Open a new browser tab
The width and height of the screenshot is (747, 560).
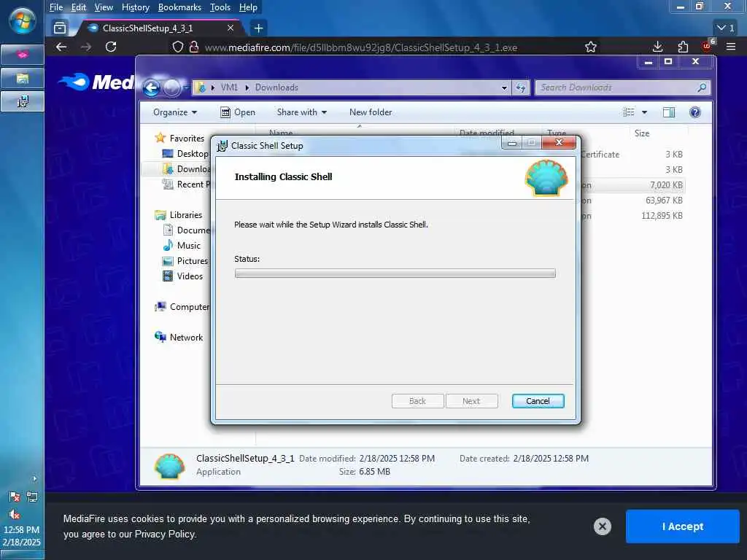258,28
